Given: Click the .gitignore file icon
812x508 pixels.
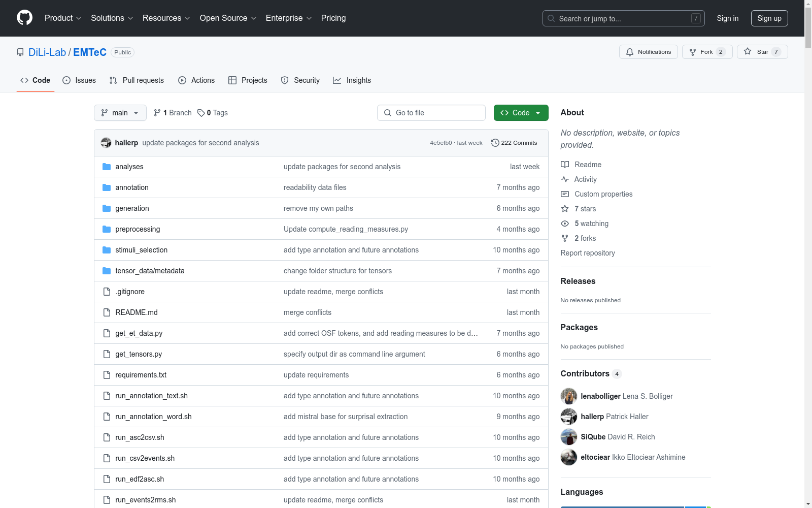Looking at the screenshot, I should (x=107, y=292).
